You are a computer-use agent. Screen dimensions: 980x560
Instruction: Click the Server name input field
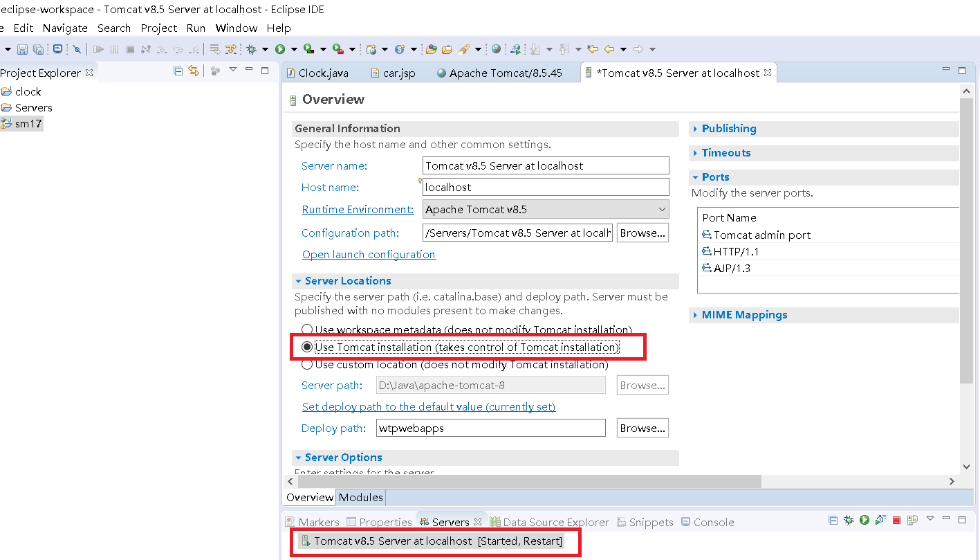pyautogui.click(x=546, y=165)
